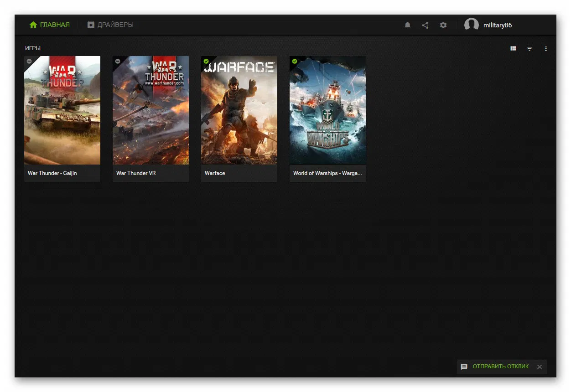Open the three-dot more options menu
The width and height of the screenshot is (571, 392).
coord(546,48)
